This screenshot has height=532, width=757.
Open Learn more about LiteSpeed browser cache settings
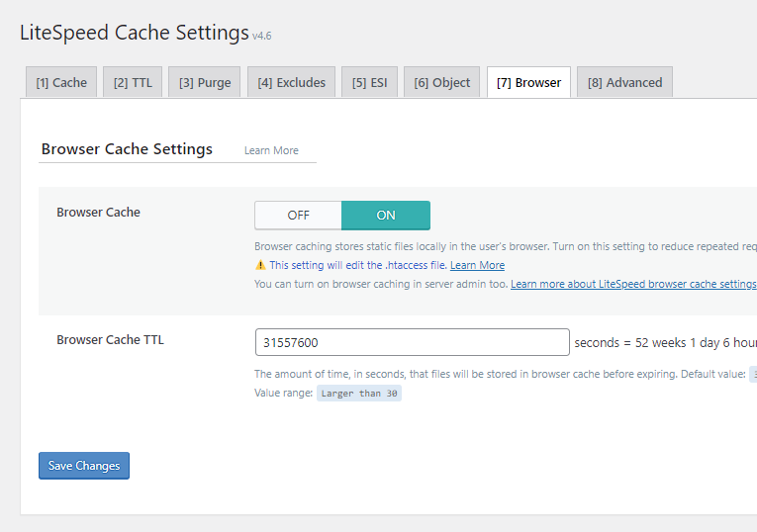click(x=633, y=284)
